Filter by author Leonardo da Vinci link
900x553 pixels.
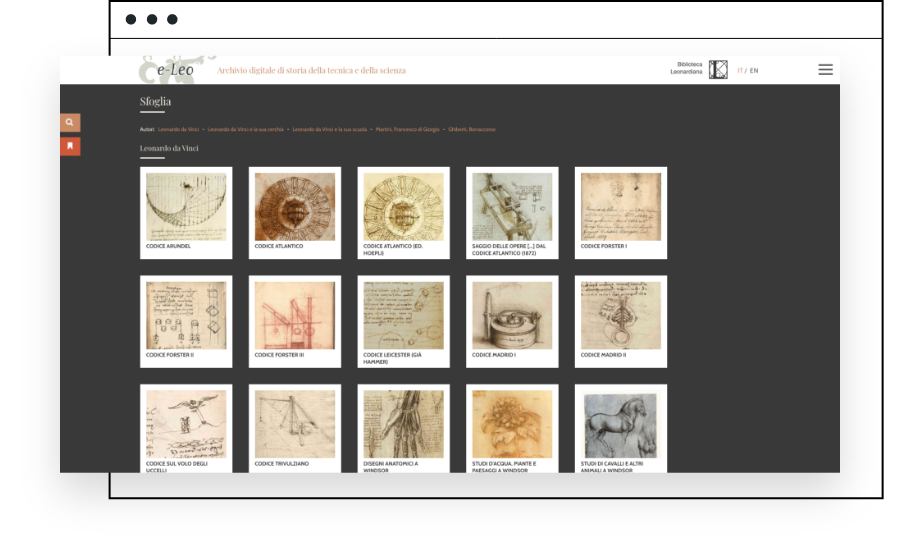pyautogui.click(x=179, y=129)
